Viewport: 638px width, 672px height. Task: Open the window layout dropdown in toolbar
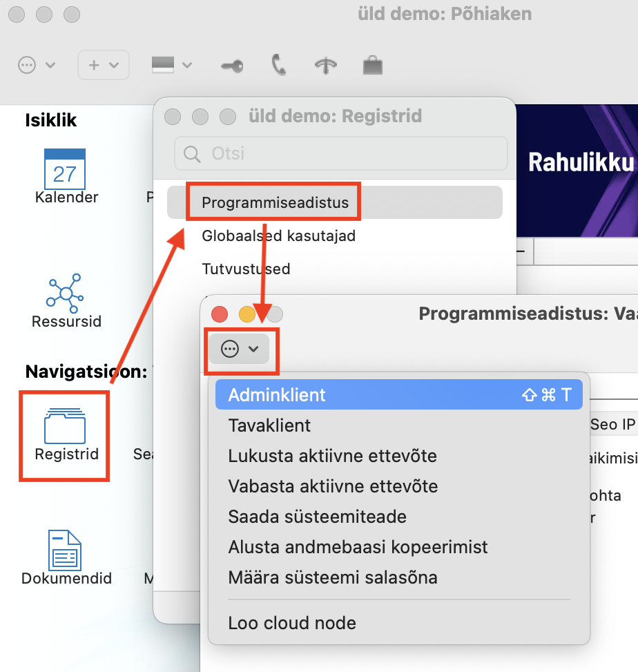(171, 65)
